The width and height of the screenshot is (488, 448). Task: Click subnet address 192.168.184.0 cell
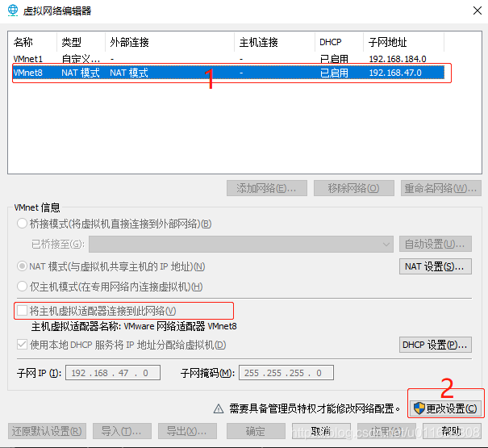pos(398,59)
